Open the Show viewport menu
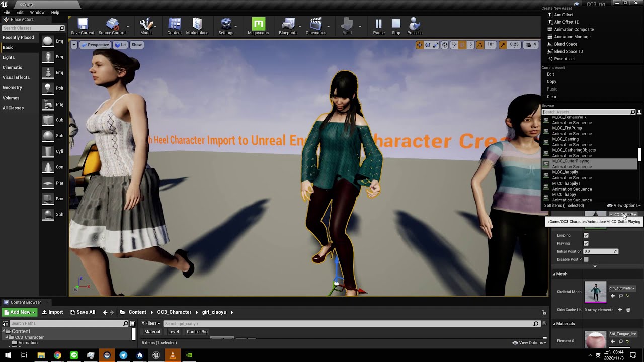The height and width of the screenshot is (362, 644). (137, 45)
